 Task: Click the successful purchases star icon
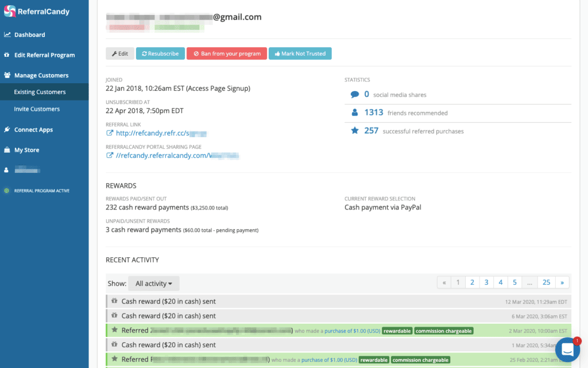coord(355,130)
